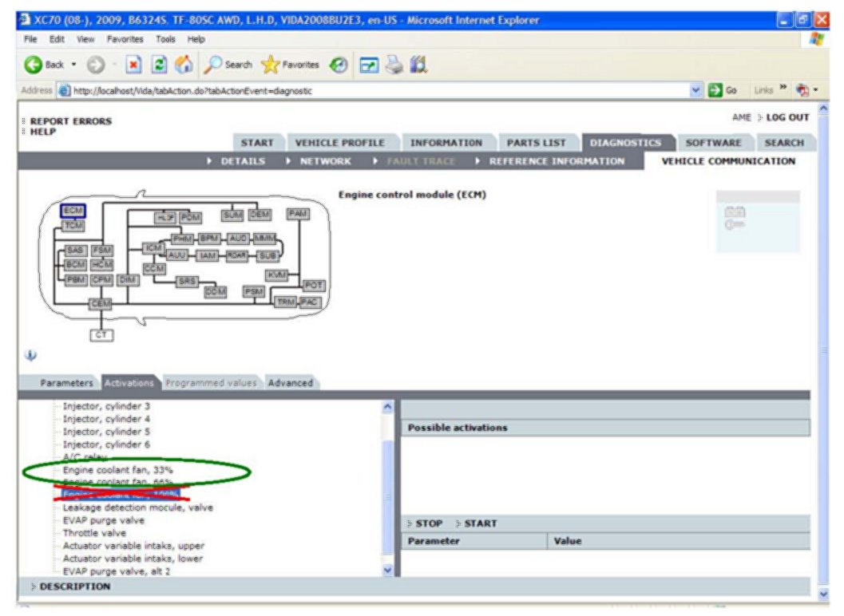
Task: Open the Favorites menu in menu bar
Action: (125, 39)
